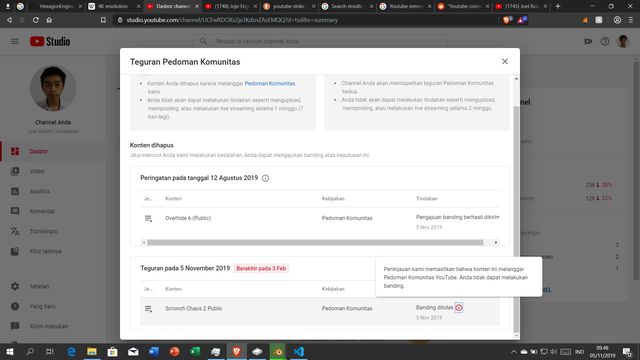Screen dimensions: 640x360
Task: Click the red info icon beside Banding ditolak
Action: click(x=459, y=308)
